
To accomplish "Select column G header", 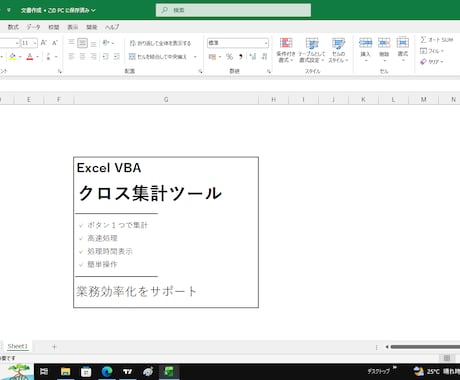I will pos(166,99).
